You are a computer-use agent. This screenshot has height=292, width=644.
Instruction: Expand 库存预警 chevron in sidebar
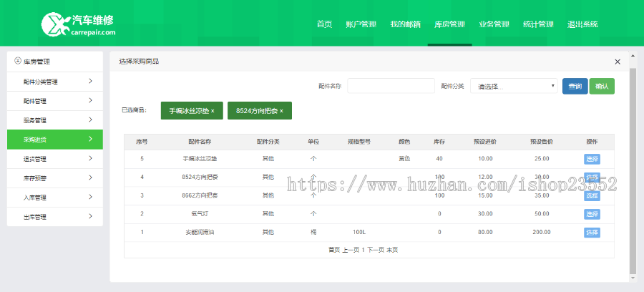coord(90,177)
